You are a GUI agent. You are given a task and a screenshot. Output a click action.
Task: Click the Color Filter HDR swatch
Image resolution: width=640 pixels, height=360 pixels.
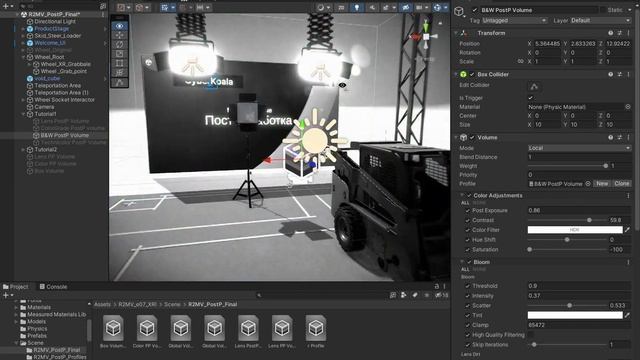575,230
